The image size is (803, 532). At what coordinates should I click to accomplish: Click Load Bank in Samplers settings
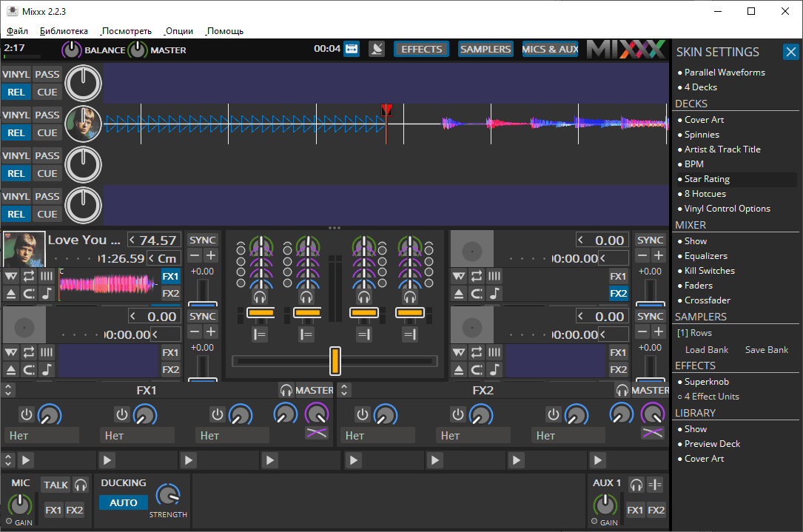(x=707, y=350)
